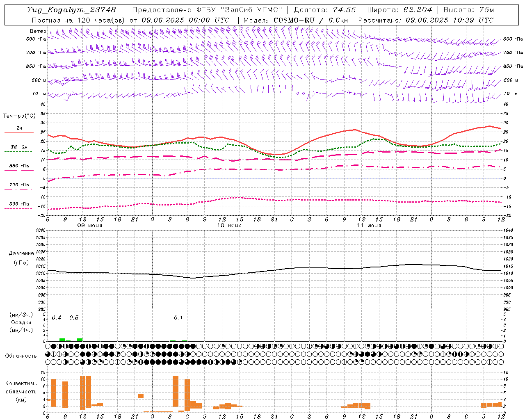Click the (мм/3ч.) units label
The image size is (525, 420).
[21, 315]
